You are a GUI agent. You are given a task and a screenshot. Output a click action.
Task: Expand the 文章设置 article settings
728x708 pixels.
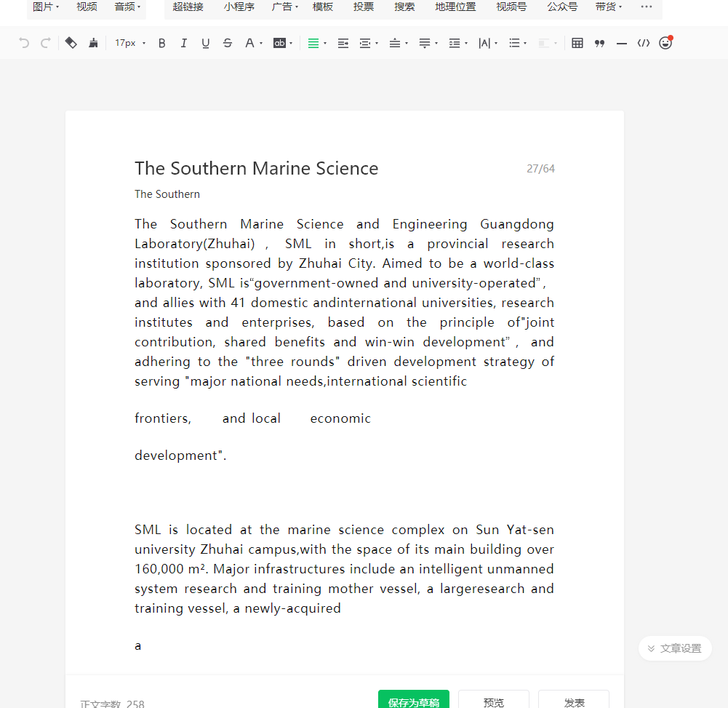pyautogui.click(x=675, y=648)
